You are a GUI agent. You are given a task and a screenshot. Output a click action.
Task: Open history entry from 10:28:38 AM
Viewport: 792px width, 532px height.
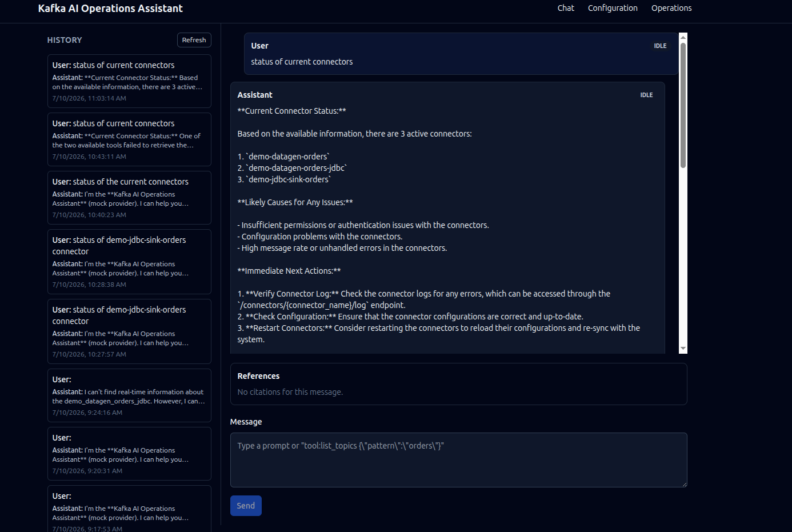click(129, 262)
